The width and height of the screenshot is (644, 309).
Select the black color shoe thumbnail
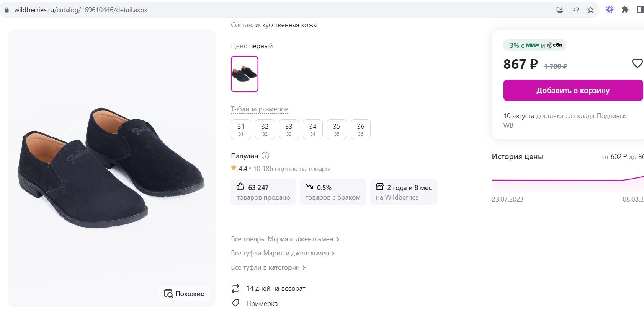(245, 74)
